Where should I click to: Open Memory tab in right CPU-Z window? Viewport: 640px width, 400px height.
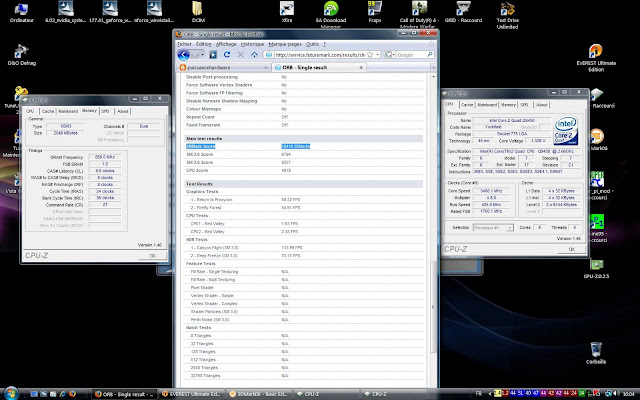coord(508,105)
